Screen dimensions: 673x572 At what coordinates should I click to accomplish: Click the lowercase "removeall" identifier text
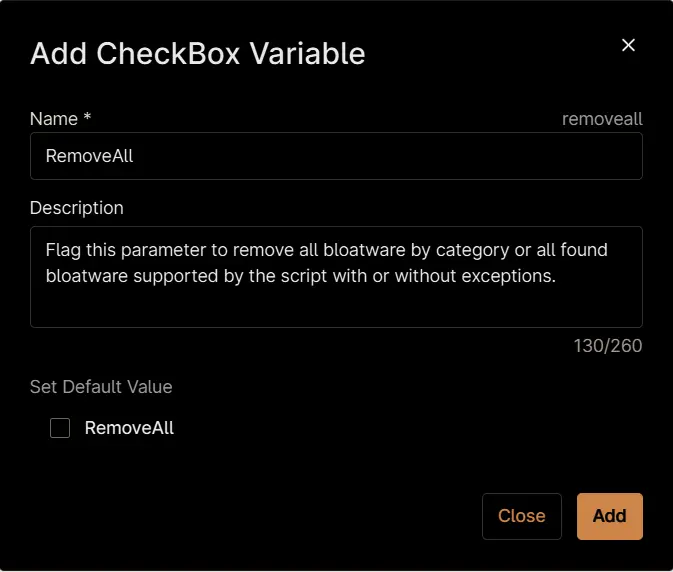602,119
